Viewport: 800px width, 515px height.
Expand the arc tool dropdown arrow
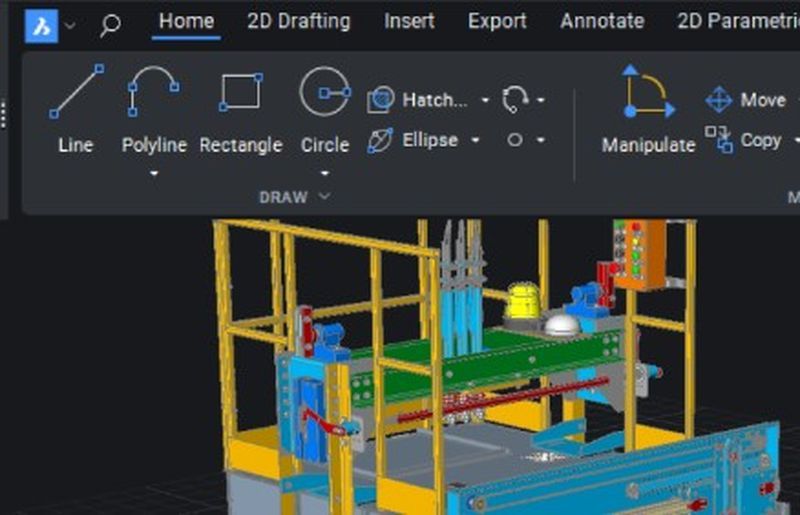coord(541,100)
